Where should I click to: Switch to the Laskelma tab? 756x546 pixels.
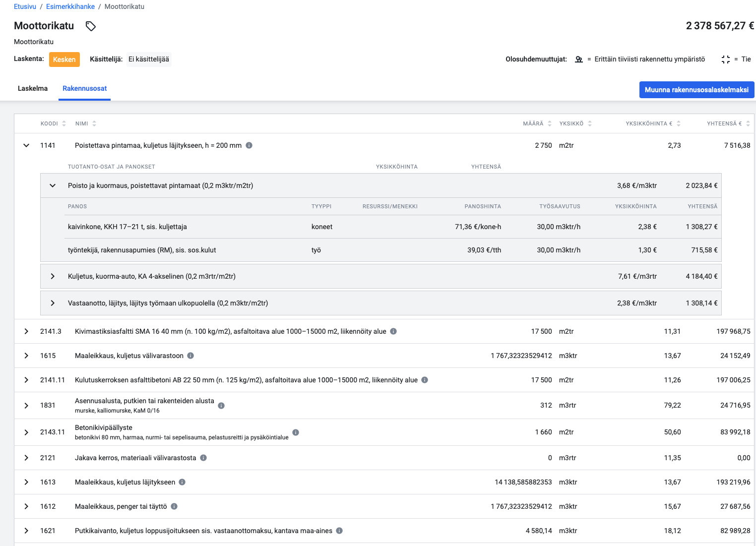coord(33,89)
